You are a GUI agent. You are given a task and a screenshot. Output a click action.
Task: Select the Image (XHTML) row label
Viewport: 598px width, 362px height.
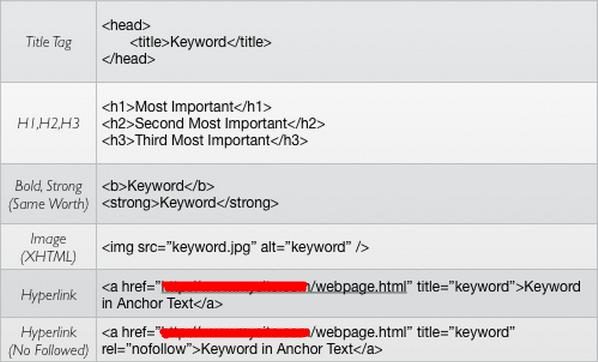[48, 248]
